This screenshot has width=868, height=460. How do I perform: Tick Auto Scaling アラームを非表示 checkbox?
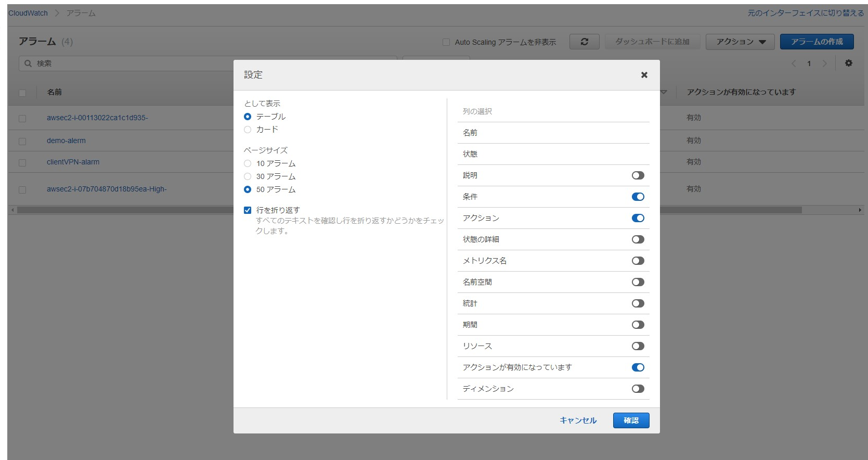click(446, 42)
